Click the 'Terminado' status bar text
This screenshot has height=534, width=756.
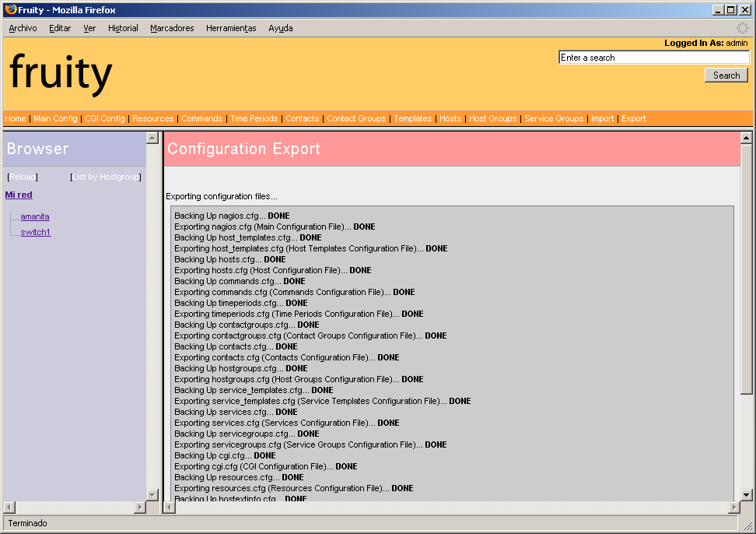tap(27, 523)
